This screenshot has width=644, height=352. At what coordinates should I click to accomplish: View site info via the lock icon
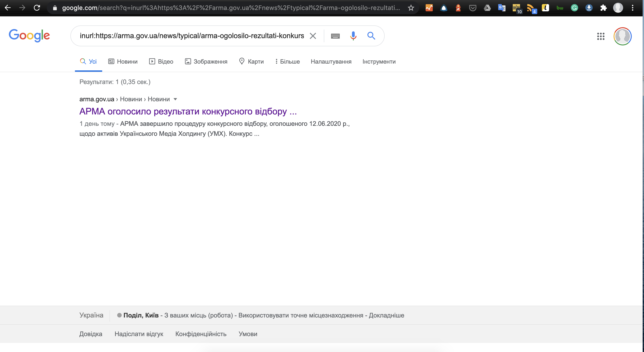tap(55, 8)
